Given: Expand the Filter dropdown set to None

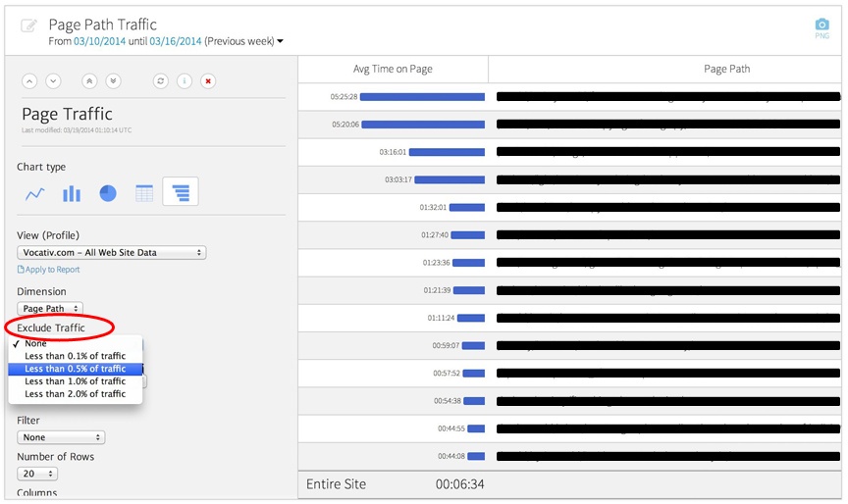Looking at the screenshot, I should click(61, 437).
